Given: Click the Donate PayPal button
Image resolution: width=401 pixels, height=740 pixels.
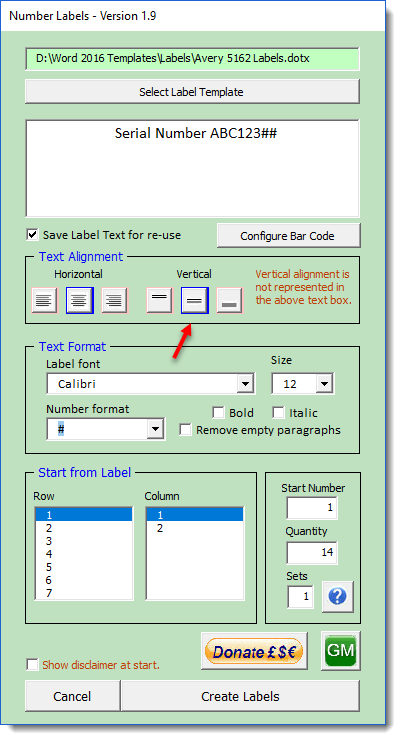Looking at the screenshot, I should pos(254,651).
